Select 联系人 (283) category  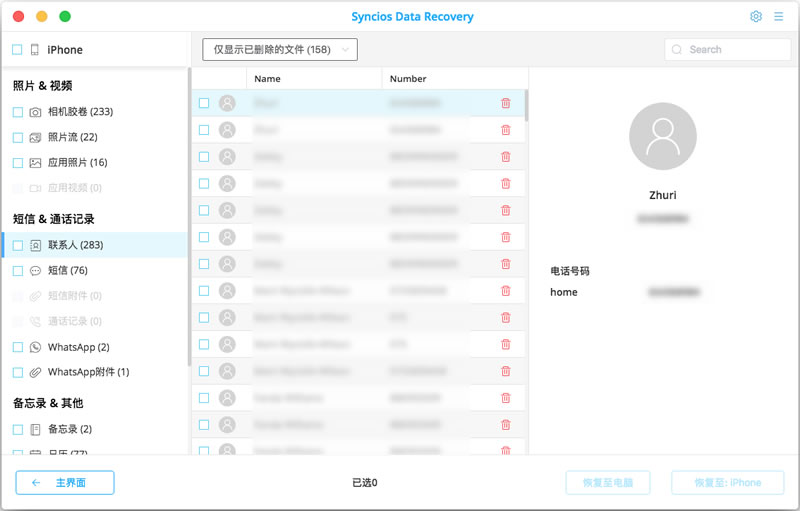tap(95, 245)
